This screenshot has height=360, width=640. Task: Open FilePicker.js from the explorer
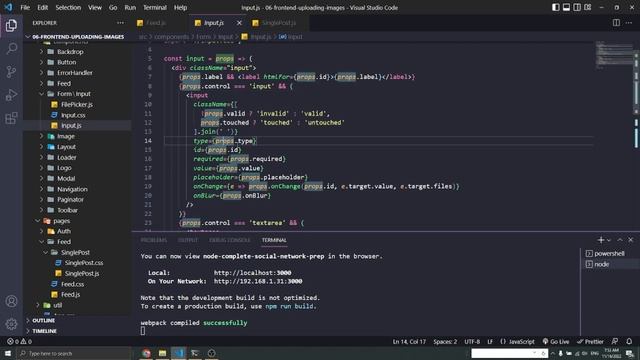click(77, 104)
